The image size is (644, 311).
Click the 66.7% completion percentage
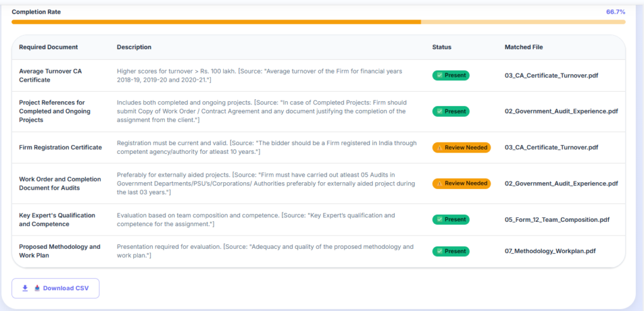click(x=615, y=12)
